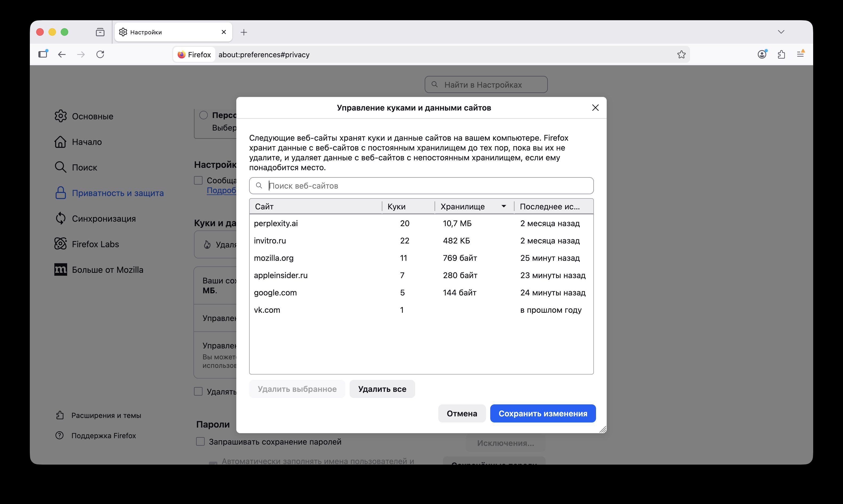Collapse the toolbar sidebar panel icon
This screenshot has height=504, width=843.
click(x=43, y=54)
